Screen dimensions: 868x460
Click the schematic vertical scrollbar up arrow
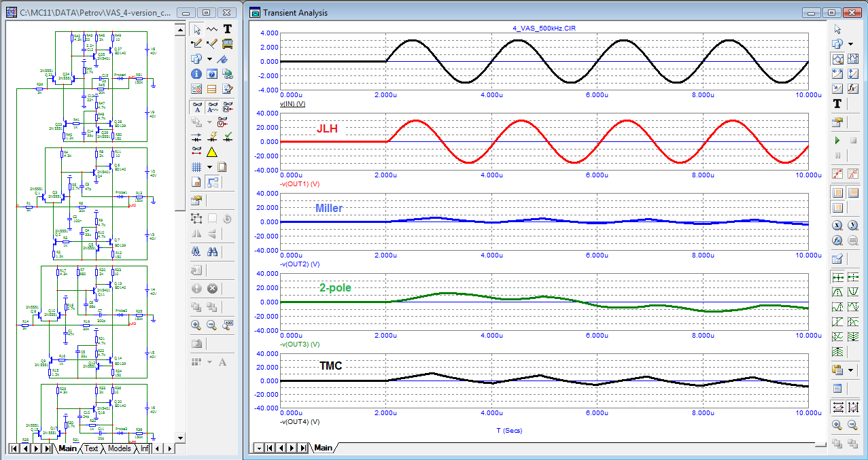pyautogui.click(x=180, y=29)
